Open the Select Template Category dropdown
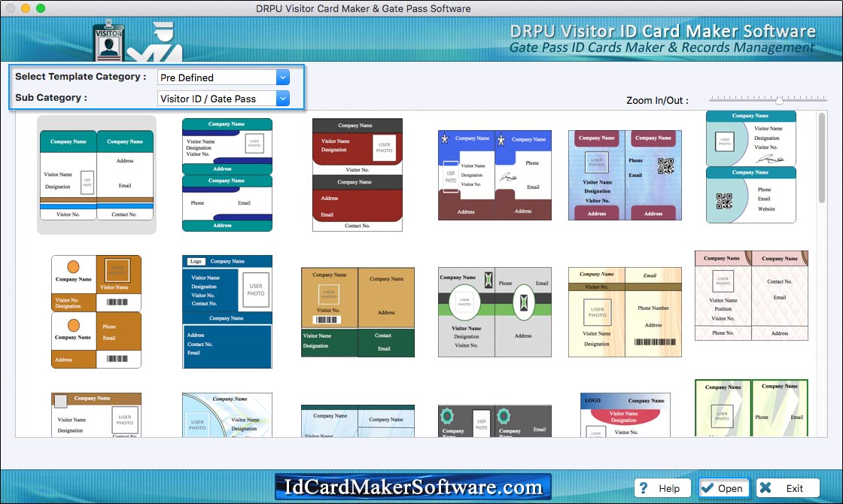This screenshot has width=843, height=504. pos(283,77)
